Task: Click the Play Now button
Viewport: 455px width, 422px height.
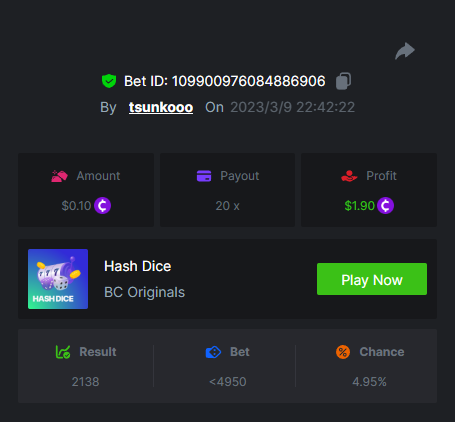Action: click(x=372, y=279)
